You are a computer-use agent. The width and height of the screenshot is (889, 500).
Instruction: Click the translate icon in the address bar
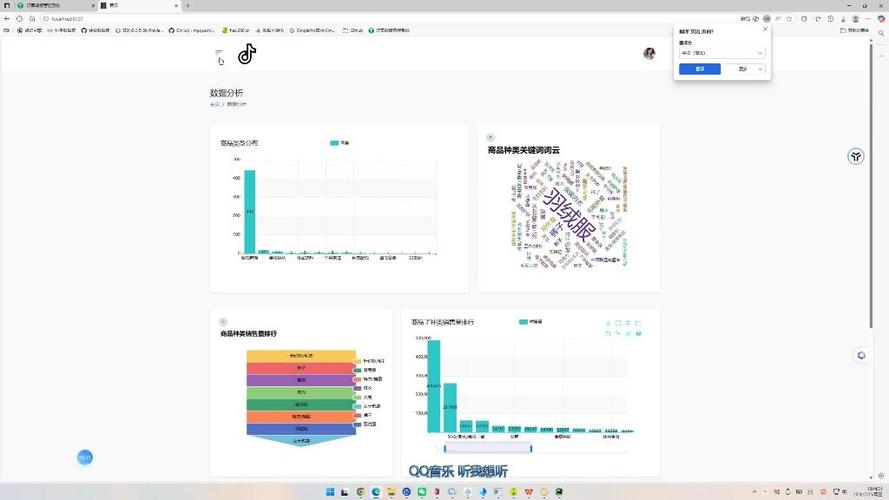pyautogui.click(x=767, y=19)
